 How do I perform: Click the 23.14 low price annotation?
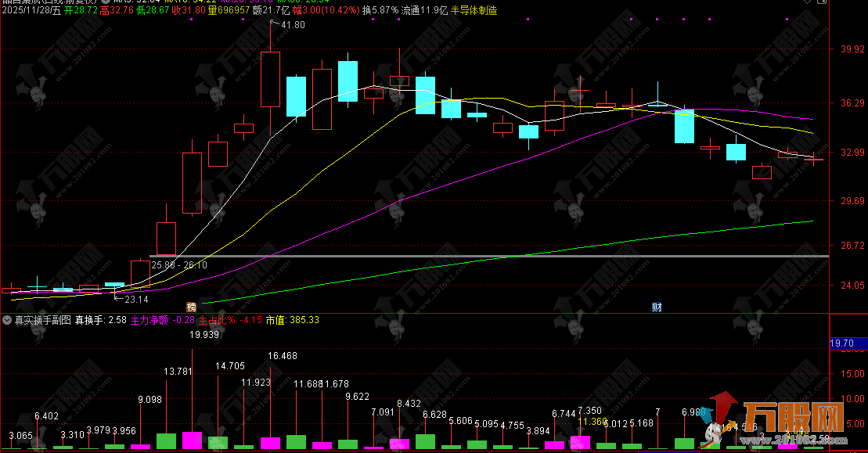[136, 299]
